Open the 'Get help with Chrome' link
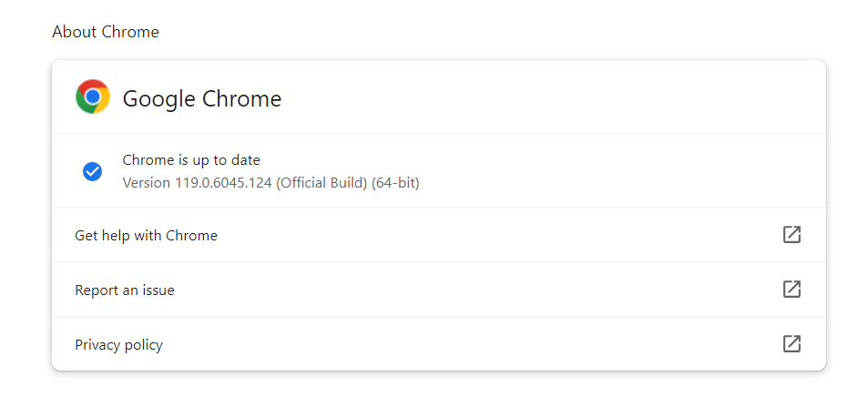868x407 pixels. [x=146, y=236]
